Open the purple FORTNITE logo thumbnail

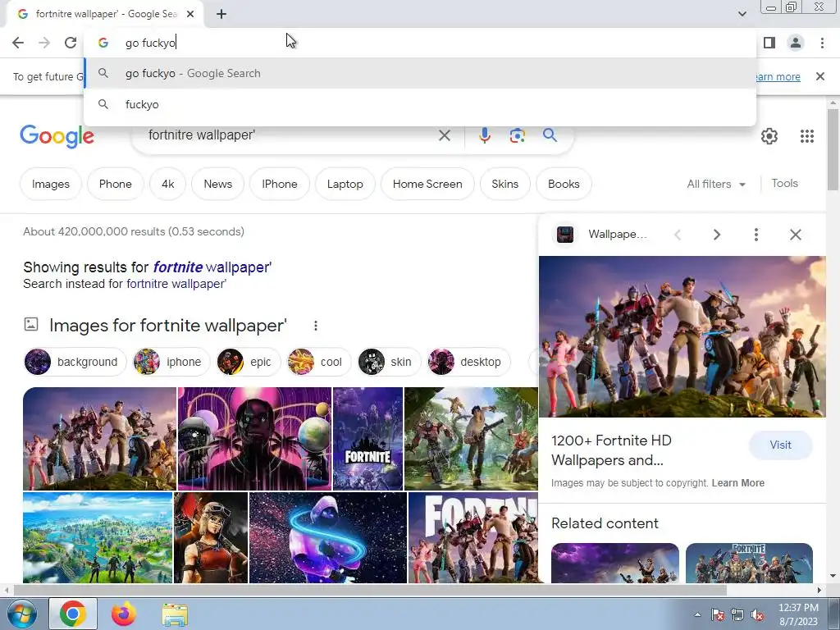[x=368, y=439]
